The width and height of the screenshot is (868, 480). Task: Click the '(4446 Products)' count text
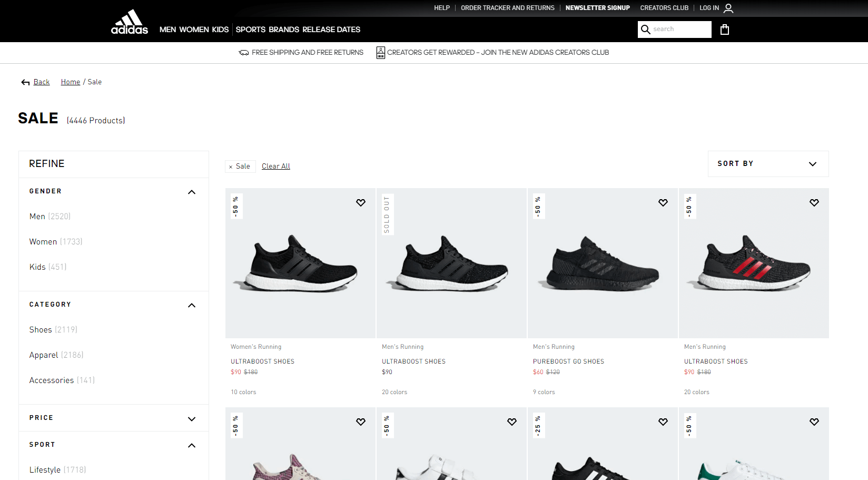(x=96, y=121)
